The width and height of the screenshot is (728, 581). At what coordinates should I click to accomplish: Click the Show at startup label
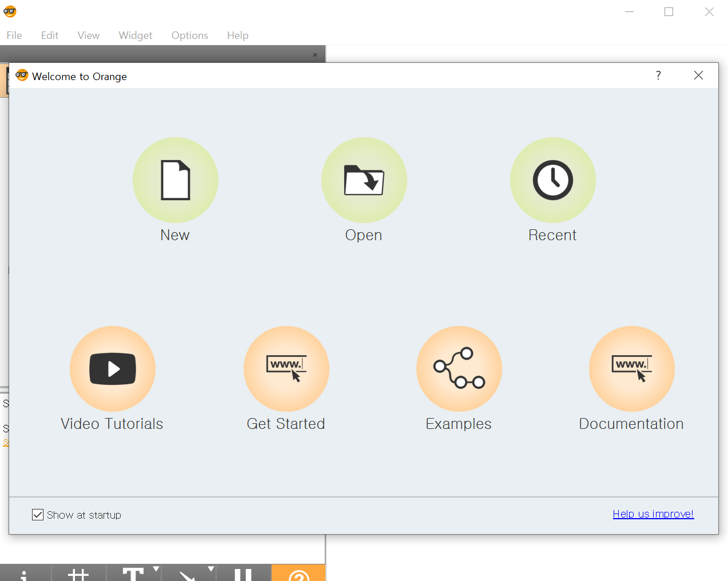click(x=84, y=515)
